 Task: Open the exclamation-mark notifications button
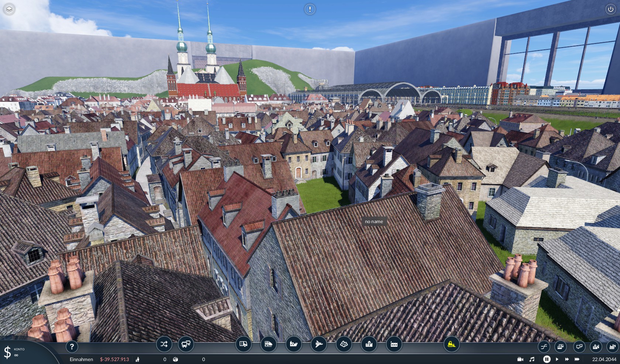pyautogui.click(x=310, y=9)
